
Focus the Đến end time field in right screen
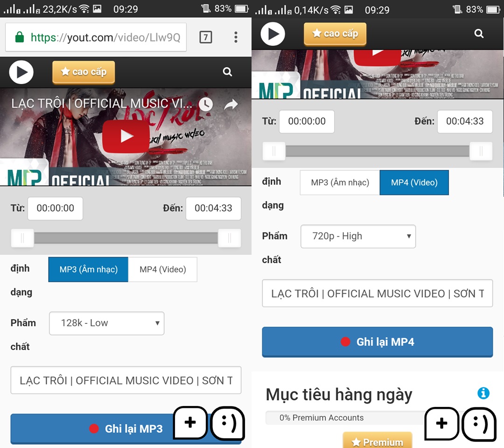465,121
